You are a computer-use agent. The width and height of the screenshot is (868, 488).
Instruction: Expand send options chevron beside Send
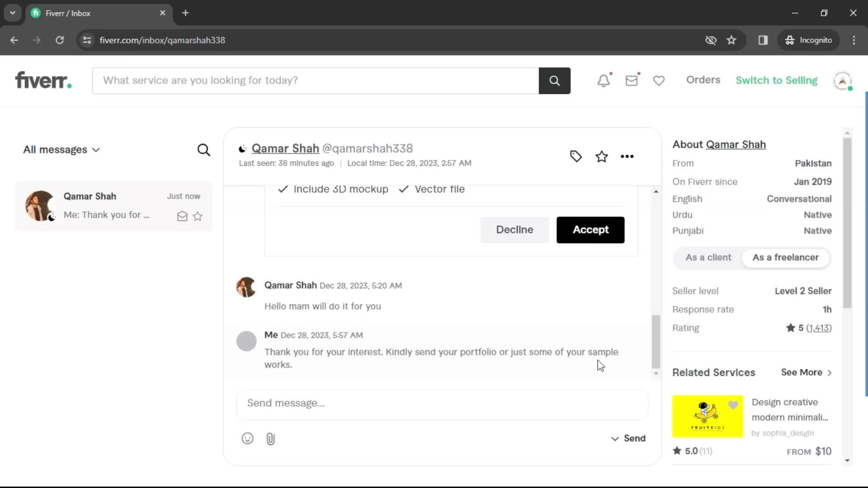point(615,439)
